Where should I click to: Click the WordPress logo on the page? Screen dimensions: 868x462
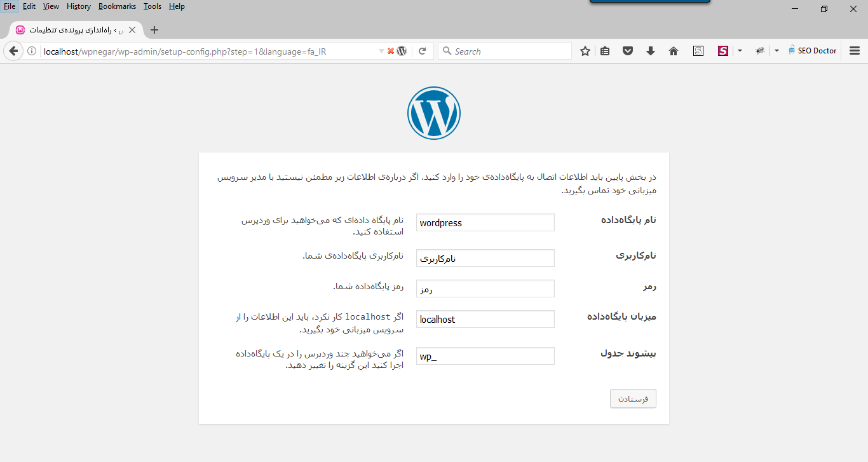(434, 113)
